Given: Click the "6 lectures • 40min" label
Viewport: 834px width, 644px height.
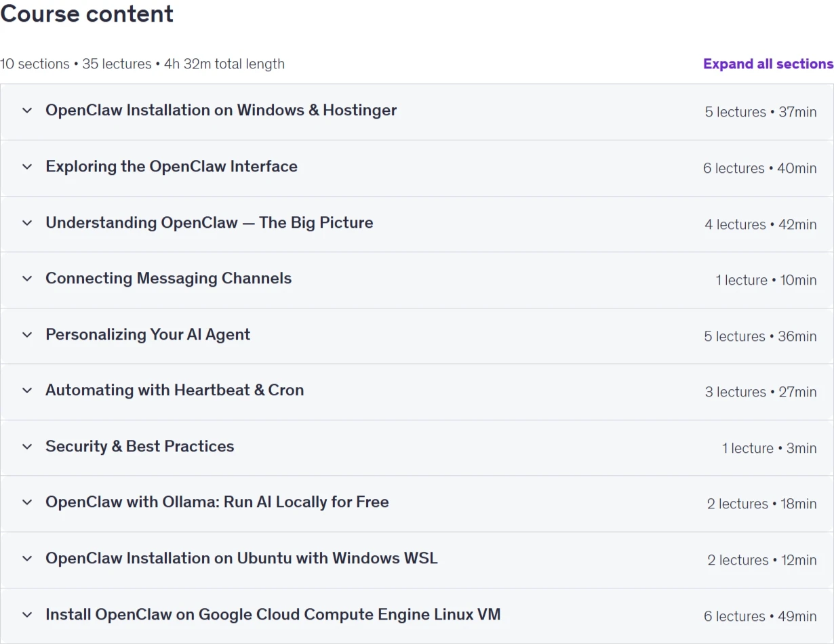Looking at the screenshot, I should (760, 168).
